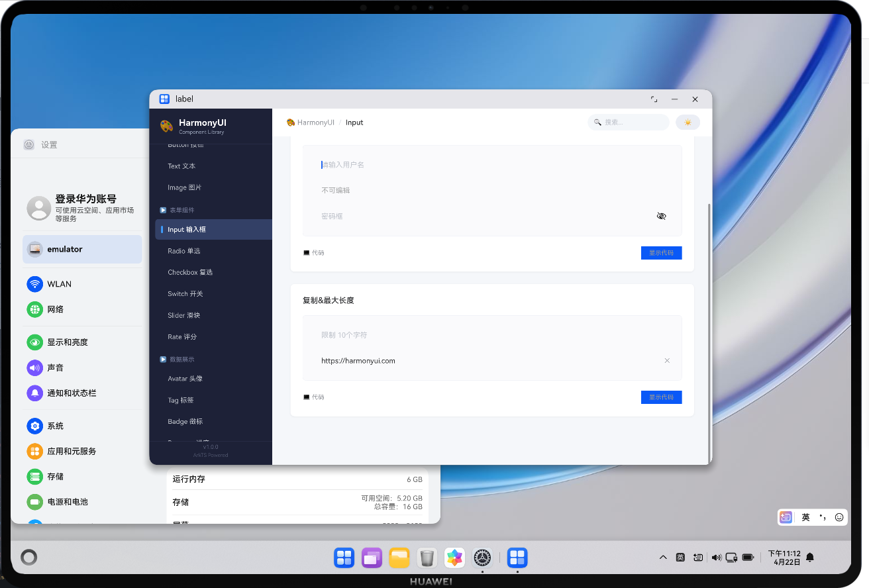Click the clear X in the harmonyui.com field
This screenshot has width=869, height=588.
pyautogui.click(x=667, y=361)
